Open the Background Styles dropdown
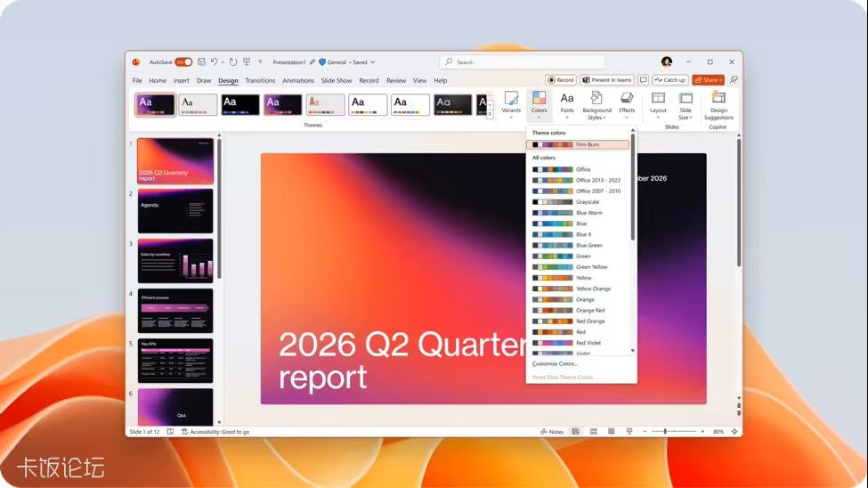The width and height of the screenshot is (868, 488). [x=596, y=105]
